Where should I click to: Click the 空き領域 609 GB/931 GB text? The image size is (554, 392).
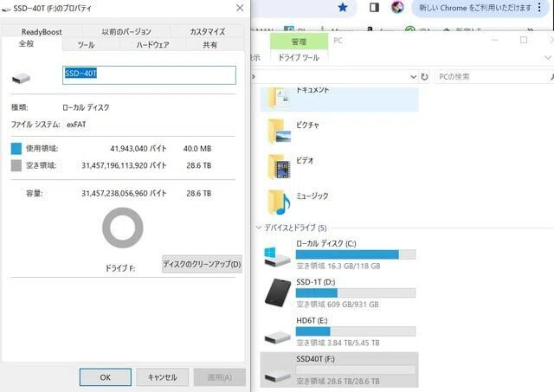[x=338, y=305]
